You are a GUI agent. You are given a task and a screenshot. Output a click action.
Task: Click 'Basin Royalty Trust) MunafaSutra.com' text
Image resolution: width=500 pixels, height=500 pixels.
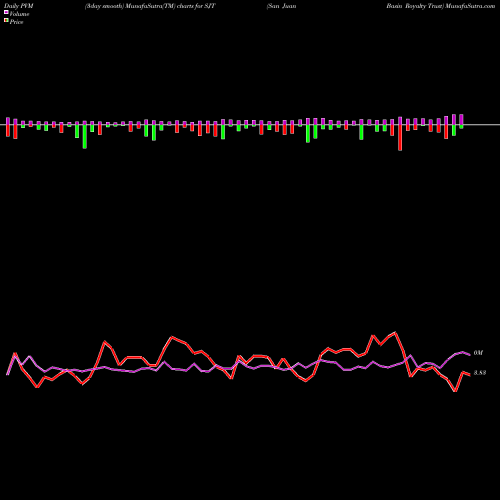(x=441, y=6)
